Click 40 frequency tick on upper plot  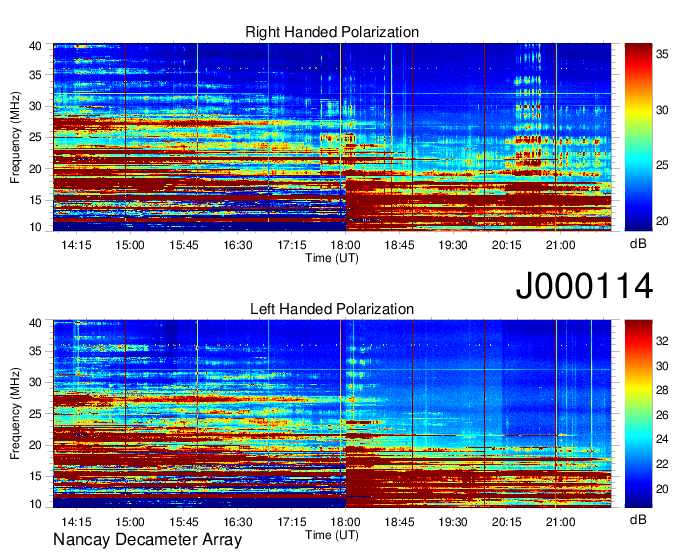35,46
